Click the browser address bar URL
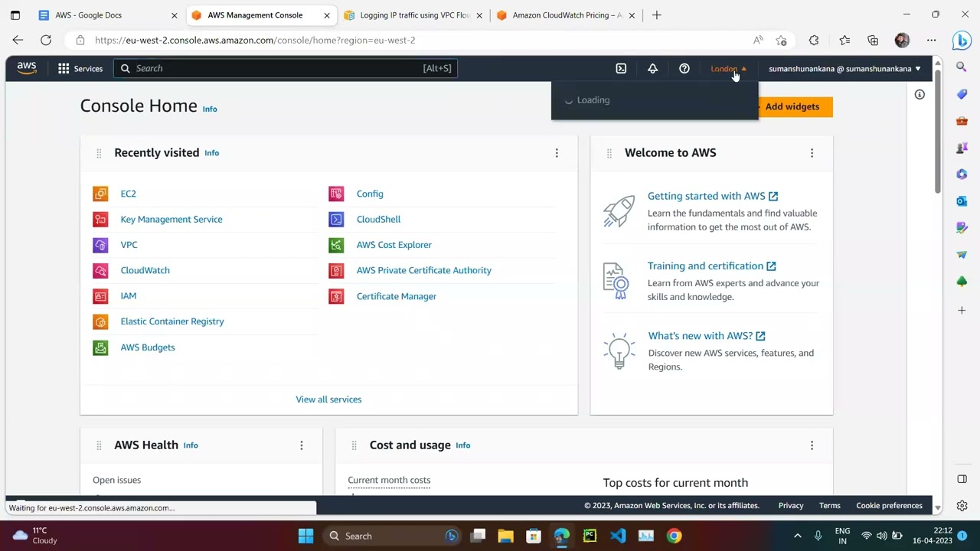 [255, 40]
